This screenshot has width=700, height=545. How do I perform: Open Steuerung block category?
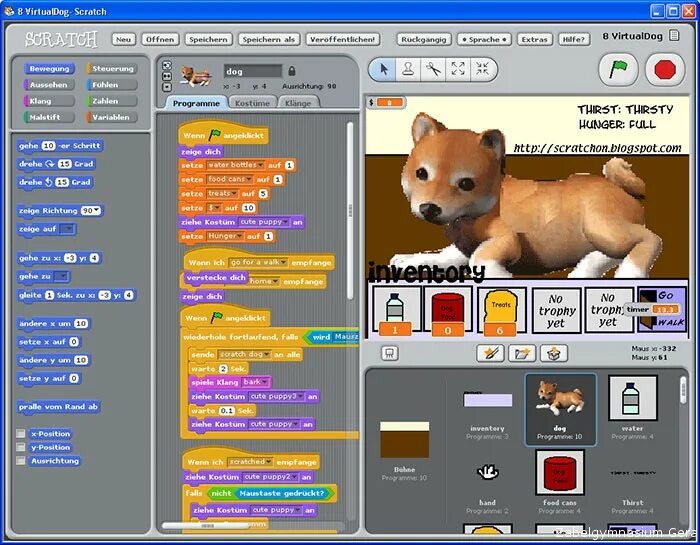[112, 69]
